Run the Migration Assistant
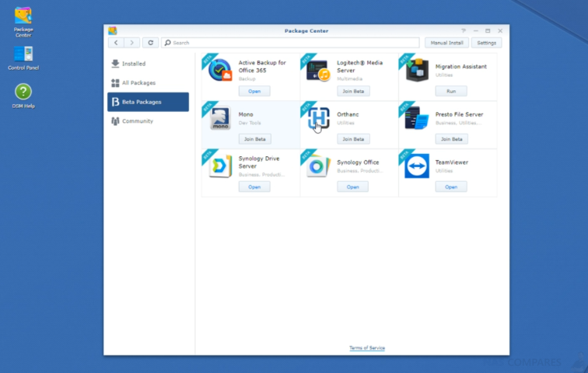This screenshot has width=588, height=373. pyautogui.click(x=451, y=91)
